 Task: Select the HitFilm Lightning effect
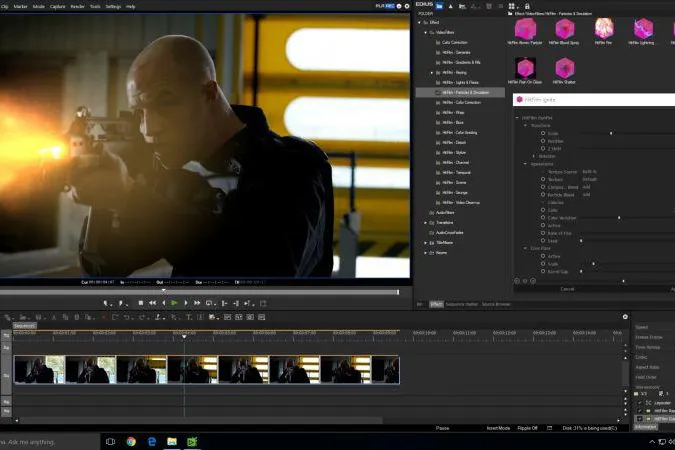(x=642, y=31)
